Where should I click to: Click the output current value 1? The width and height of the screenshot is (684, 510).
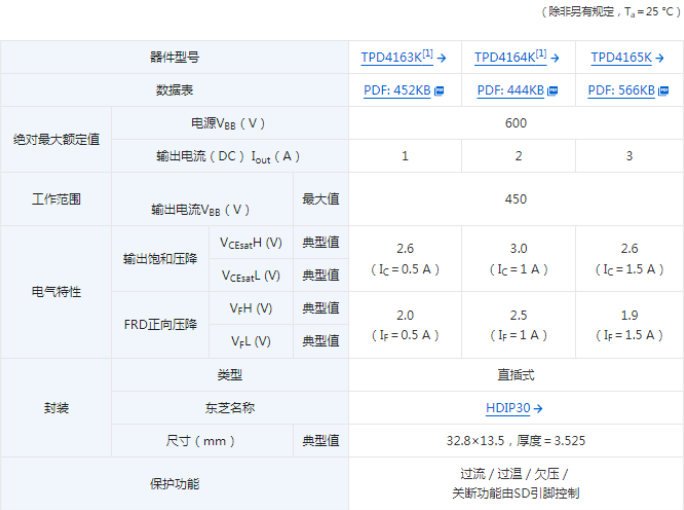click(405, 156)
